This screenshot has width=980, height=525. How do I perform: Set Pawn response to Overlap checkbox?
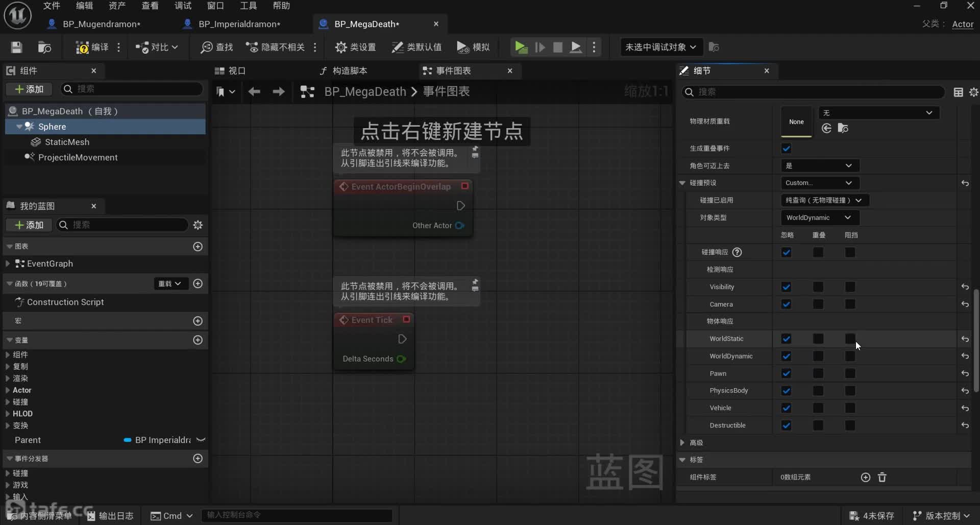(x=818, y=373)
